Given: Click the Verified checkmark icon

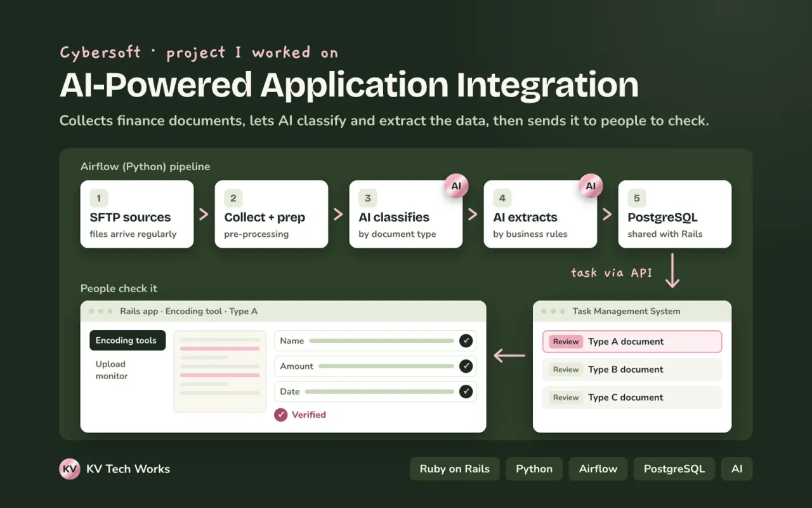Looking at the screenshot, I should click(x=281, y=415).
